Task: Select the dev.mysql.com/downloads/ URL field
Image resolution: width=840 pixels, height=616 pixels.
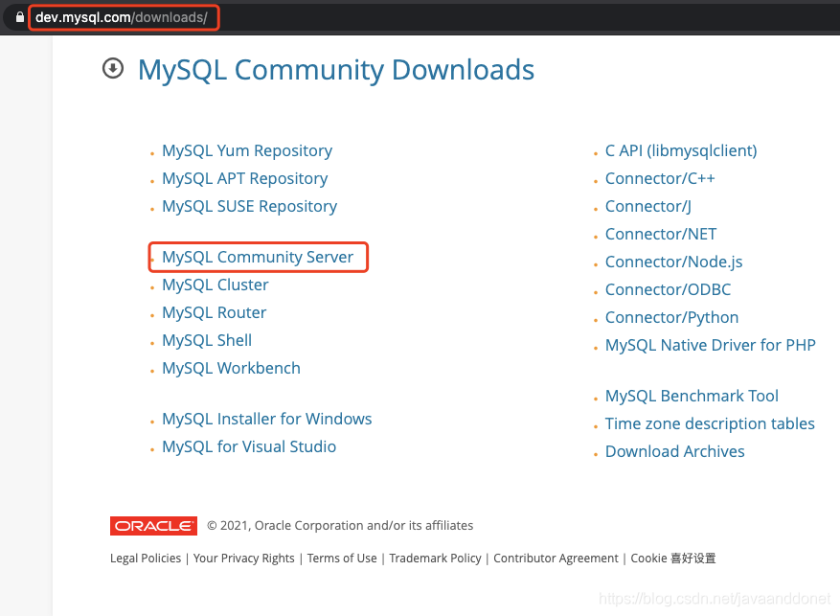Action: [x=124, y=17]
